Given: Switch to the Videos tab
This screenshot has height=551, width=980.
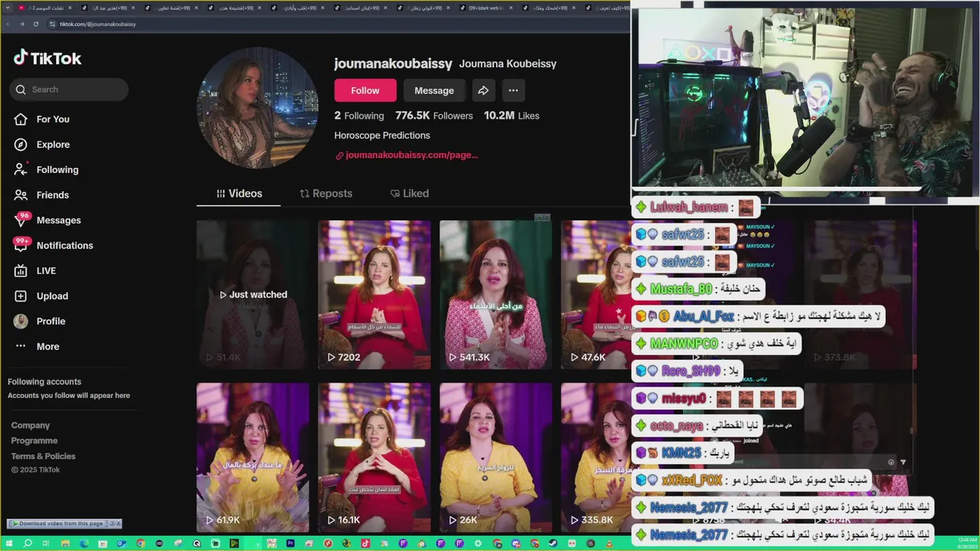Looking at the screenshot, I should point(239,194).
